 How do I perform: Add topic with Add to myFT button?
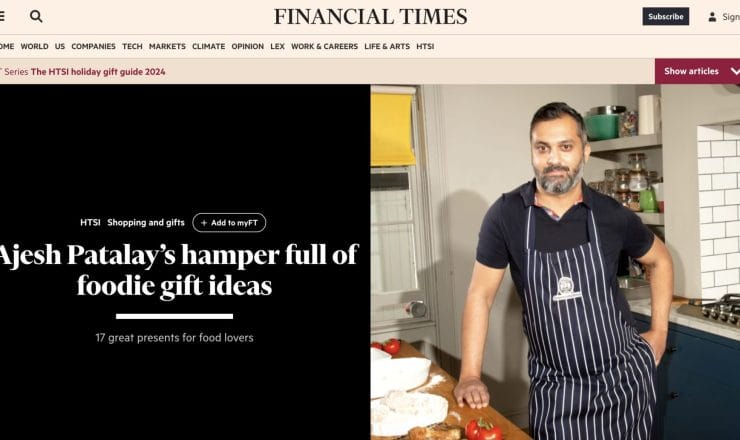click(229, 223)
